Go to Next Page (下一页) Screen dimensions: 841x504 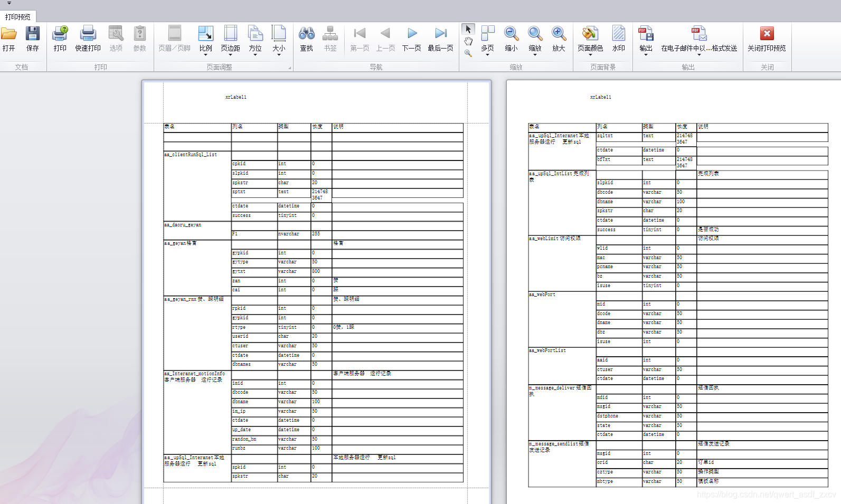pos(412,39)
